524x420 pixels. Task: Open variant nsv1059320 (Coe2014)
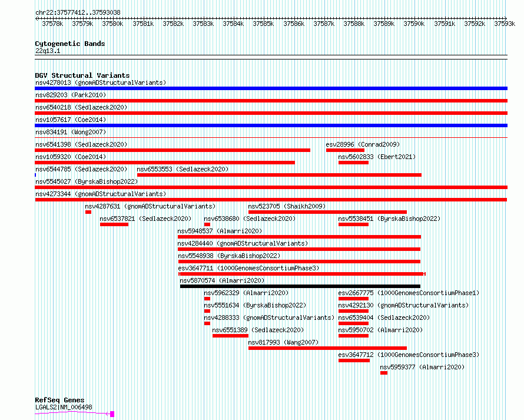click(x=71, y=157)
